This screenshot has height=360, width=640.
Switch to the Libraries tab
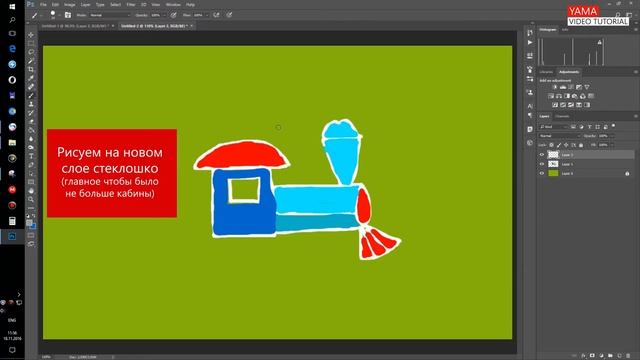[x=547, y=72]
